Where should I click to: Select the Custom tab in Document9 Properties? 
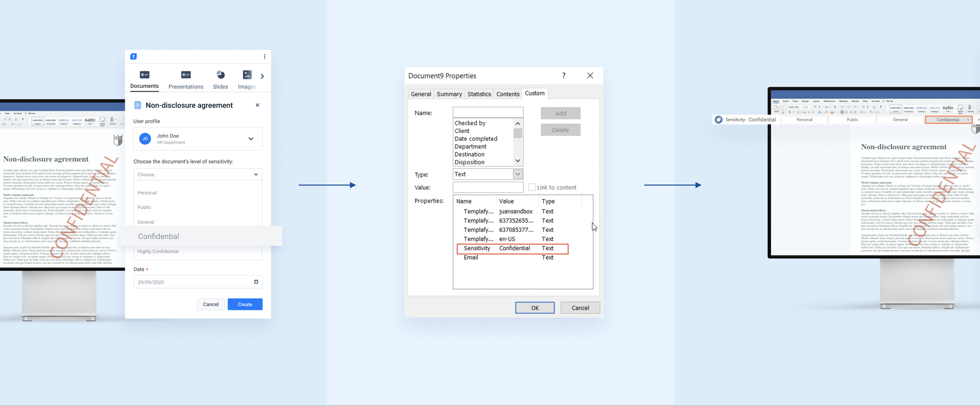click(x=534, y=93)
